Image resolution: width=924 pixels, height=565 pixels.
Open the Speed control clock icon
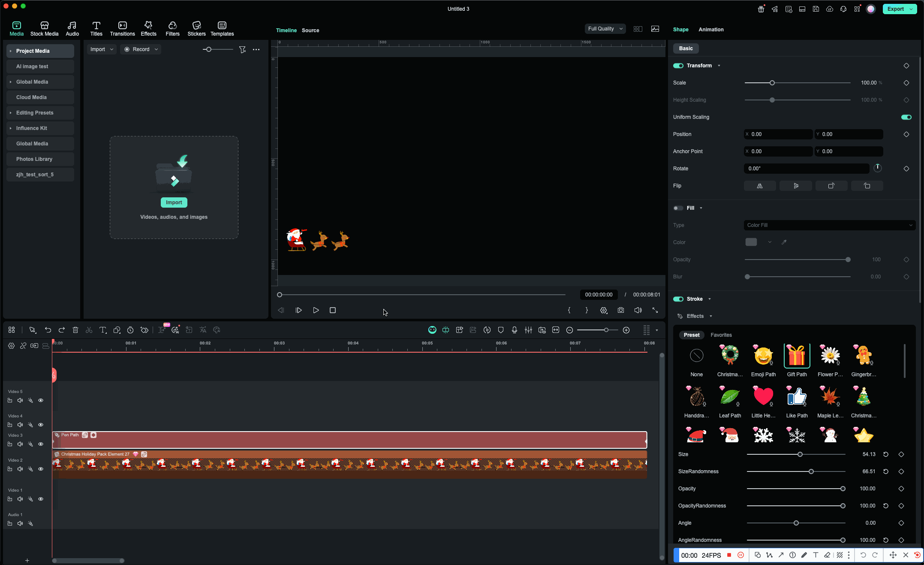click(x=130, y=330)
